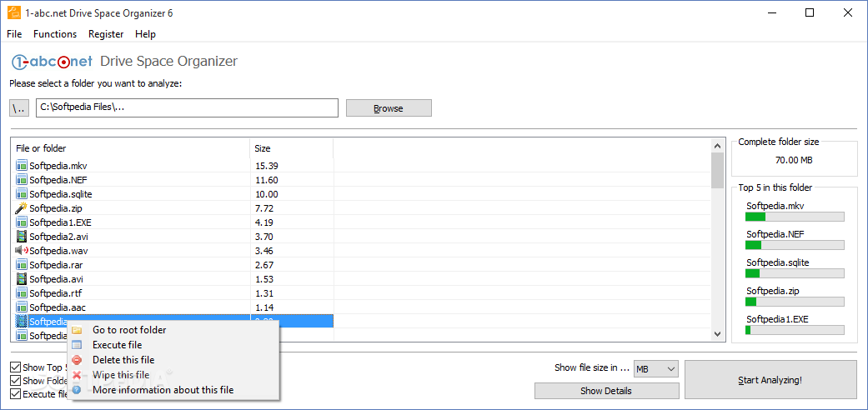Click the Softpedia.mkv usage bar in Top 5
The width and height of the screenshot is (868, 410).
[795, 217]
